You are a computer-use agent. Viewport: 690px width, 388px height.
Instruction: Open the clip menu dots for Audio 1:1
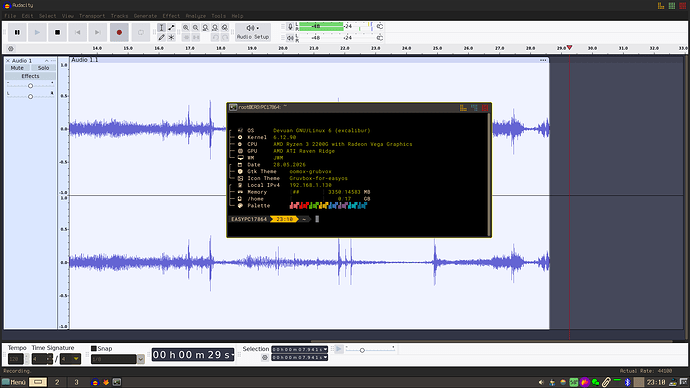pyautogui.click(x=543, y=60)
